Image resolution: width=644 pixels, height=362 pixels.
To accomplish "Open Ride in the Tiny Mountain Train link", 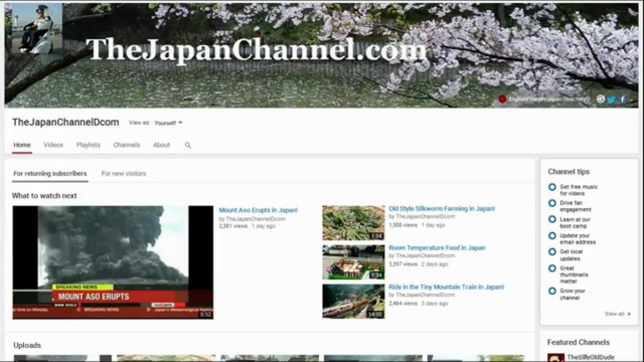I will [446, 287].
